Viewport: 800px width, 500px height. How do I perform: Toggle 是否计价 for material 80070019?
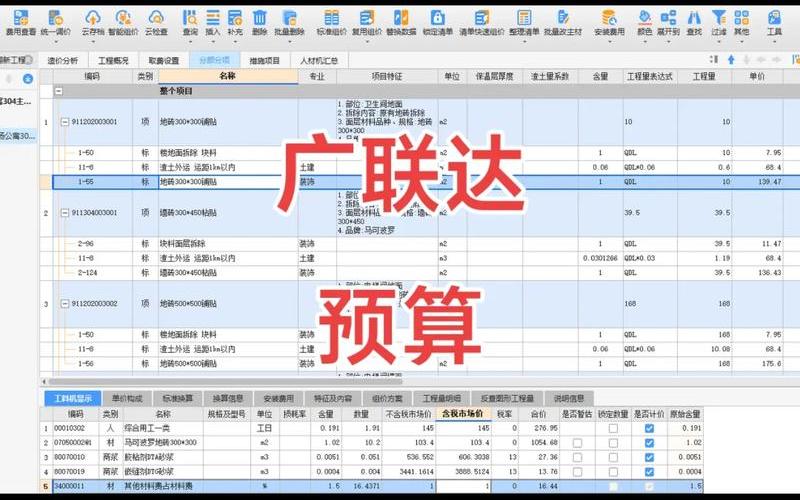click(x=649, y=472)
